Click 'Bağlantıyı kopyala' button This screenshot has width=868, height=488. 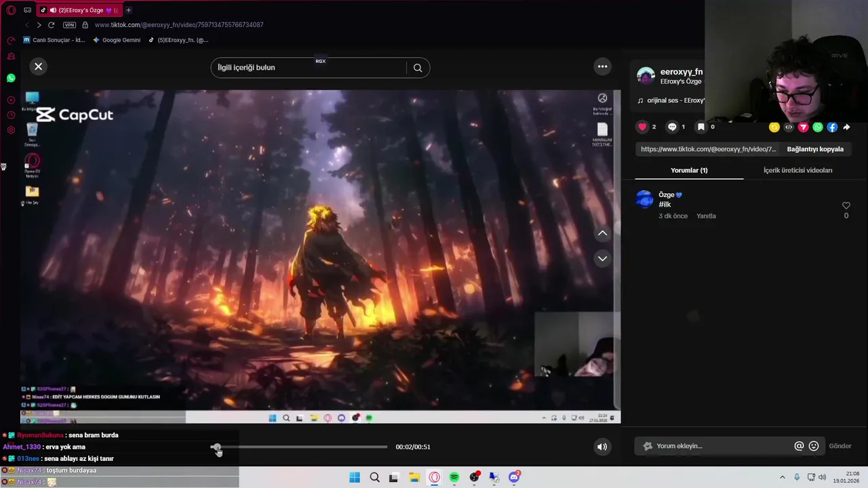[815, 149]
